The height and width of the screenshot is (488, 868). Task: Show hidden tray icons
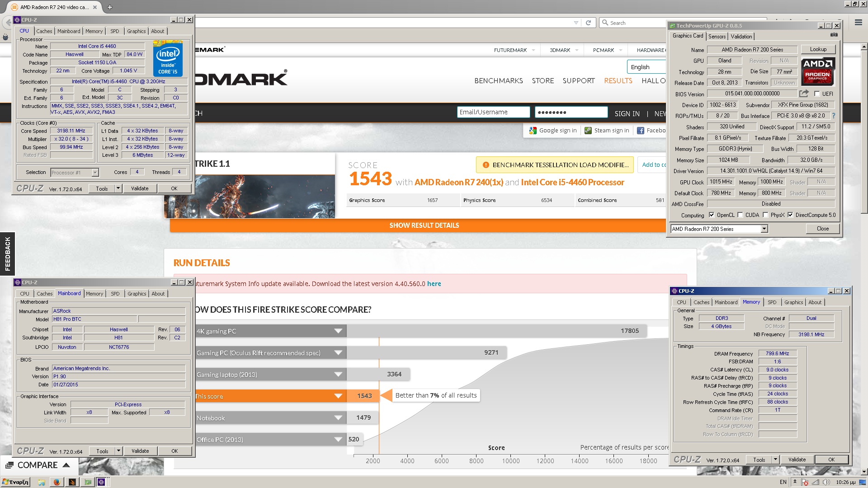point(795,482)
